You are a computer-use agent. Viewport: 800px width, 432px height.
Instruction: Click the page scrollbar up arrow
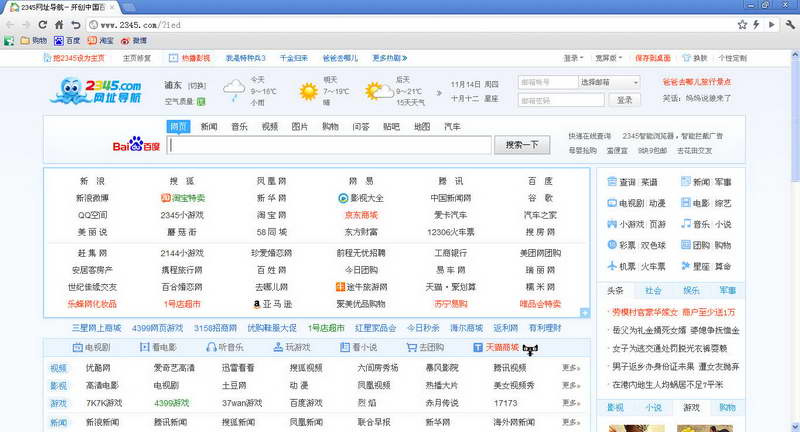(795, 54)
